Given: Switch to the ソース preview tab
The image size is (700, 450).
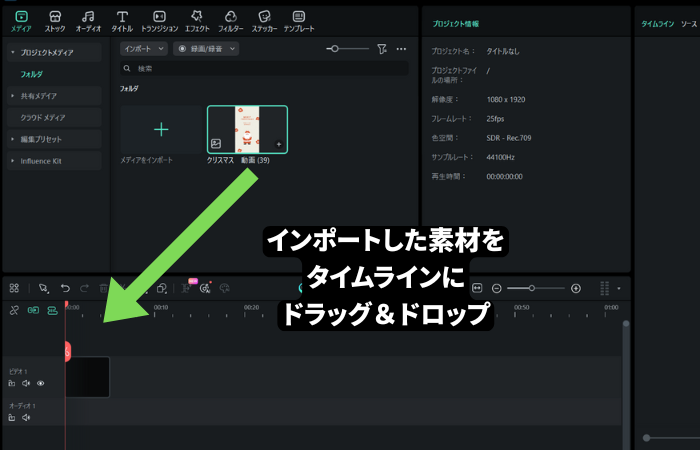Looking at the screenshot, I should (x=689, y=24).
